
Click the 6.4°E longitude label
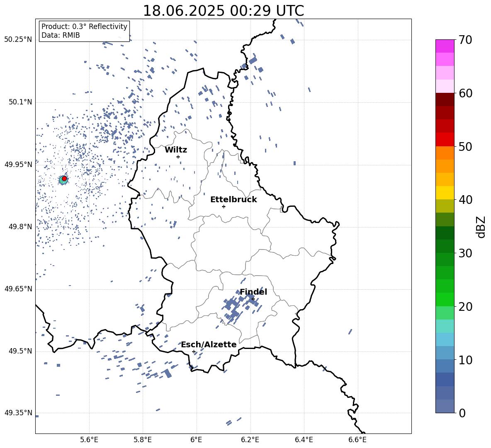point(304,440)
